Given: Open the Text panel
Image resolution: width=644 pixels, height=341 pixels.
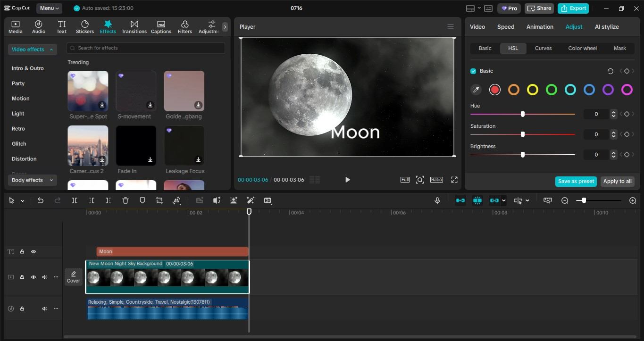Looking at the screenshot, I should pyautogui.click(x=62, y=27).
